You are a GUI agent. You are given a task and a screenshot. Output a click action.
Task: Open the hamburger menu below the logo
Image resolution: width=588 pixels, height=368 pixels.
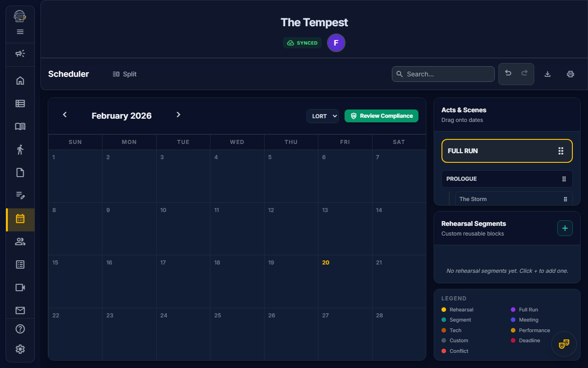[x=20, y=32]
